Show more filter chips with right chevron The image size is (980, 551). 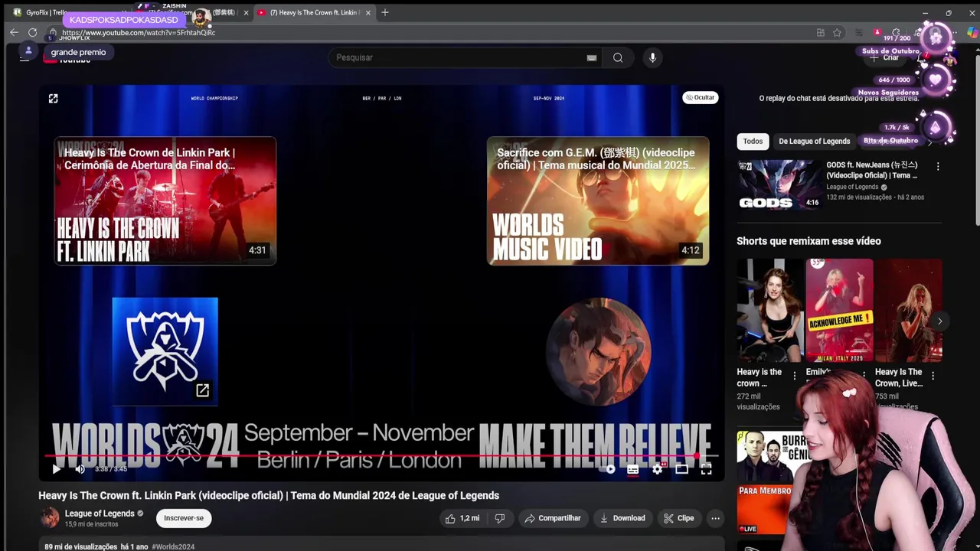point(929,142)
